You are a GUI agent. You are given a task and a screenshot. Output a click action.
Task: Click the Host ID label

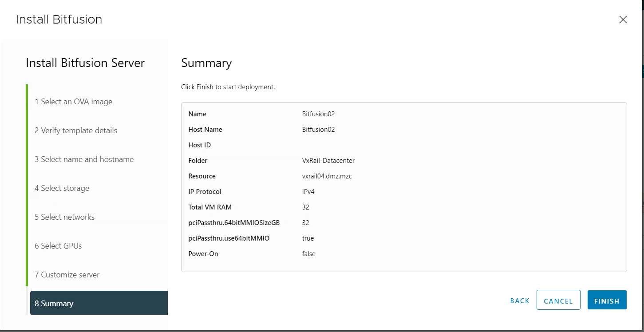[x=200, y=145]
